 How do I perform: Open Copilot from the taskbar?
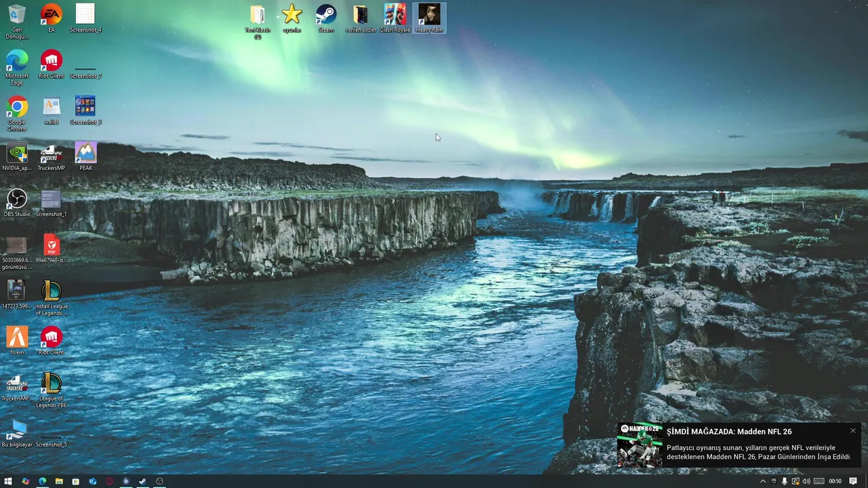[x=26, y=481]
